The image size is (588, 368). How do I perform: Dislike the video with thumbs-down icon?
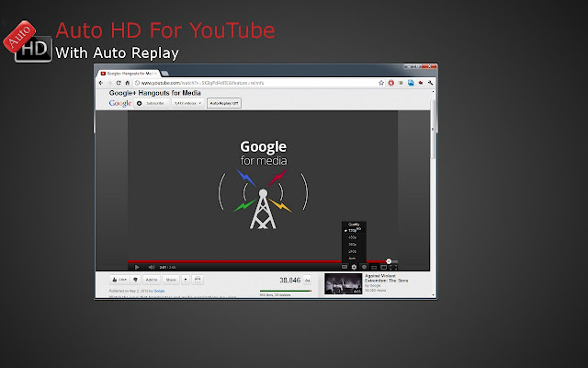click(135, 280)
